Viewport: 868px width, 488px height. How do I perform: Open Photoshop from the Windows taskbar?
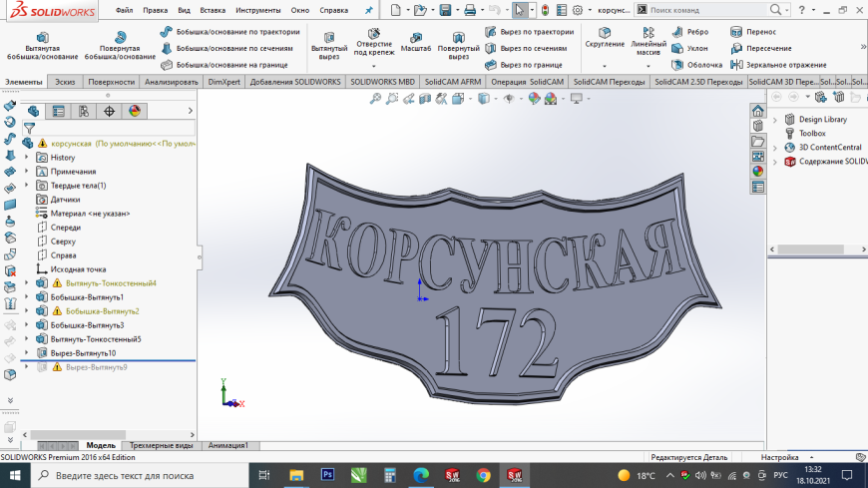point(327,475)
